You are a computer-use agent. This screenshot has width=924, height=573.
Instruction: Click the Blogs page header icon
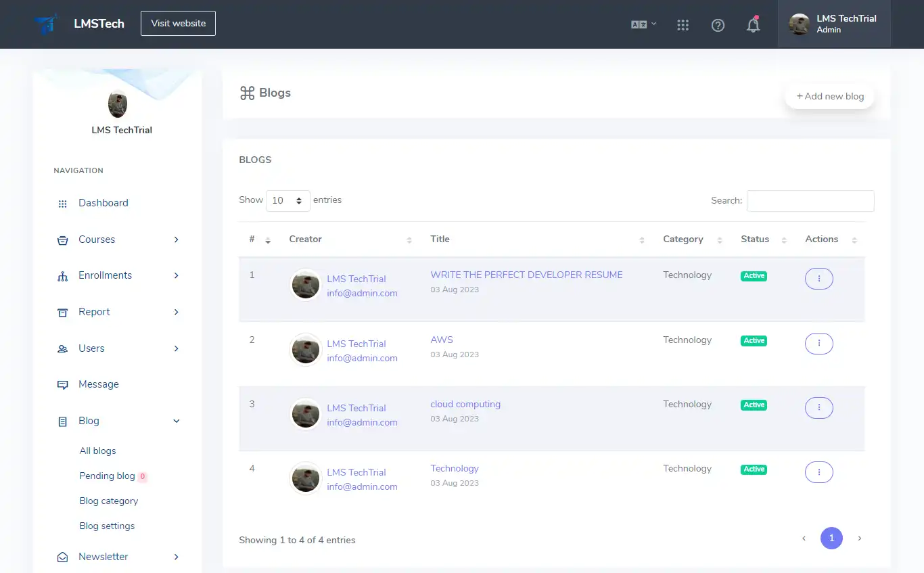(x=246, y=93)
